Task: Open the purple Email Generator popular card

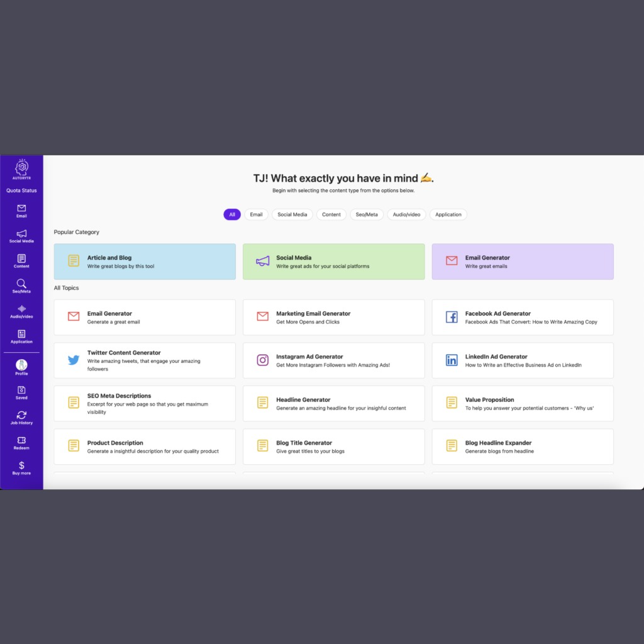Action: pyautogui.click(x=522, y=262)
